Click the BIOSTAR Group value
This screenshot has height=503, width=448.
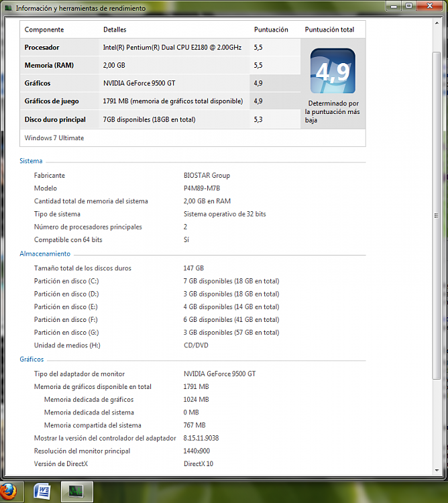pyautogui.click(x=207, y=176)
